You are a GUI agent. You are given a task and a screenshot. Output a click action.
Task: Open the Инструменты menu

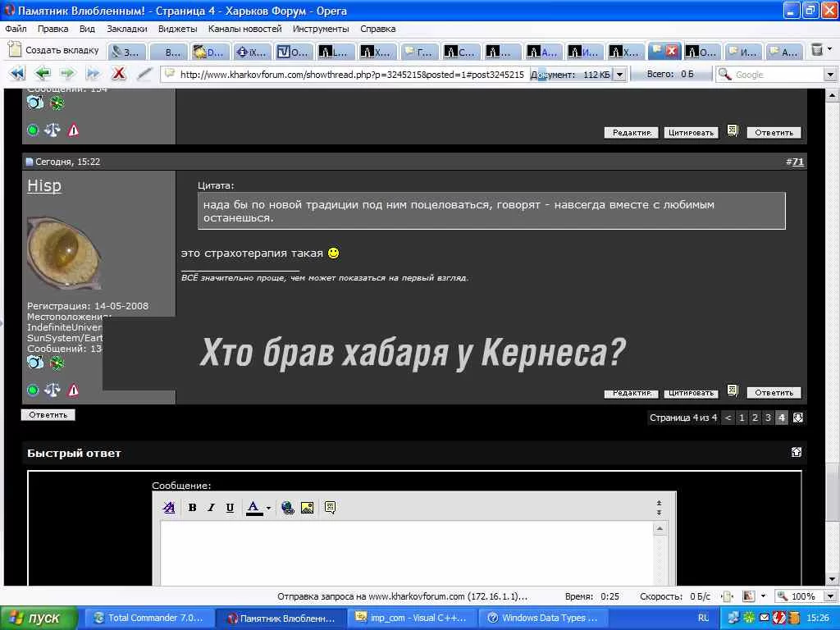pyautogui.click(x=321, y=29)
